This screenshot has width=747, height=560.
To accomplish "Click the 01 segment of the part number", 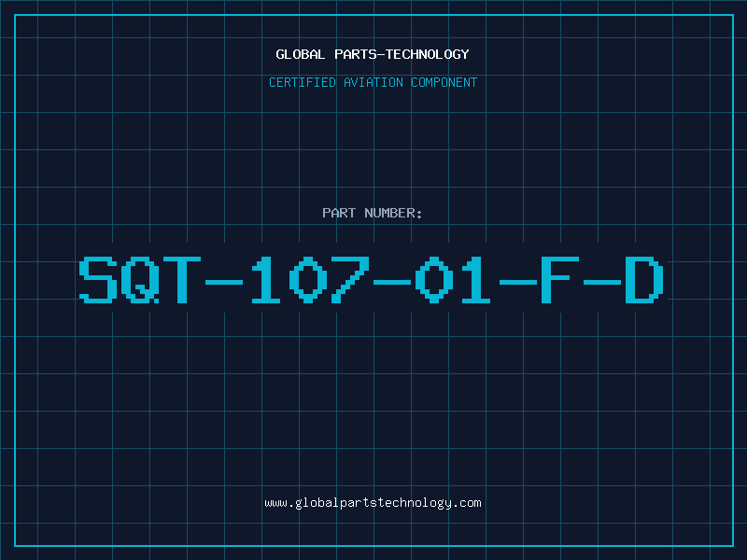I will pos(453,279).
